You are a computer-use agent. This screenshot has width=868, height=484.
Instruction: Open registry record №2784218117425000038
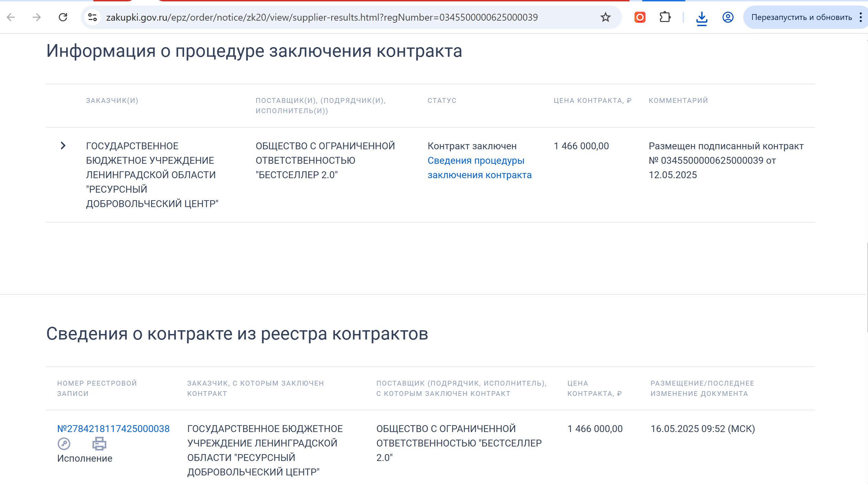click(113, 429)
